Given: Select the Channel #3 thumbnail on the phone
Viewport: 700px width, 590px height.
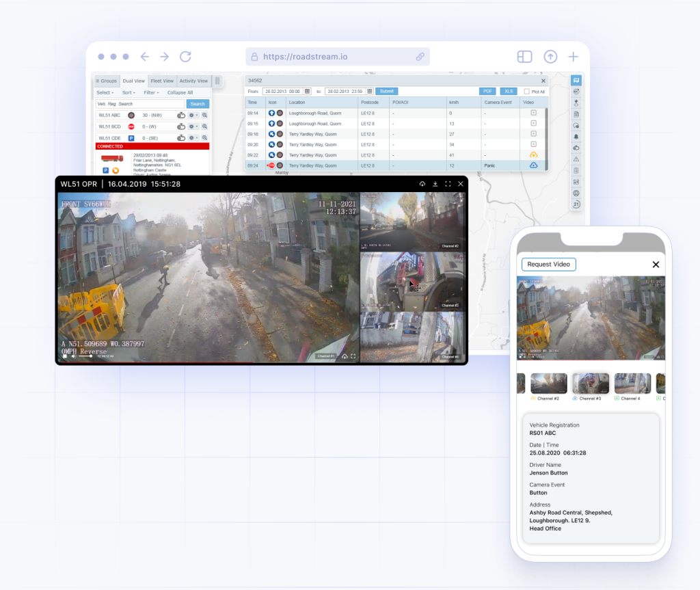Looking at the screenshot, I should (x=591, y=383).
